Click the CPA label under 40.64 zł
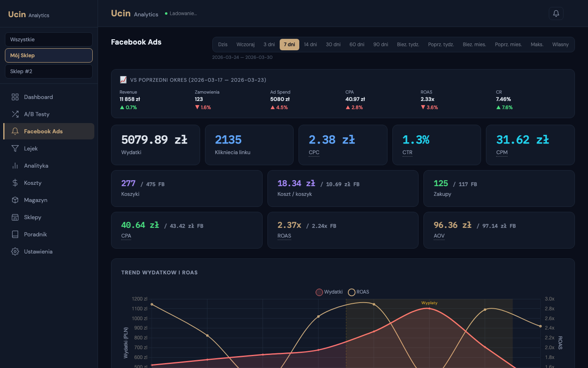 coord(126,236)
